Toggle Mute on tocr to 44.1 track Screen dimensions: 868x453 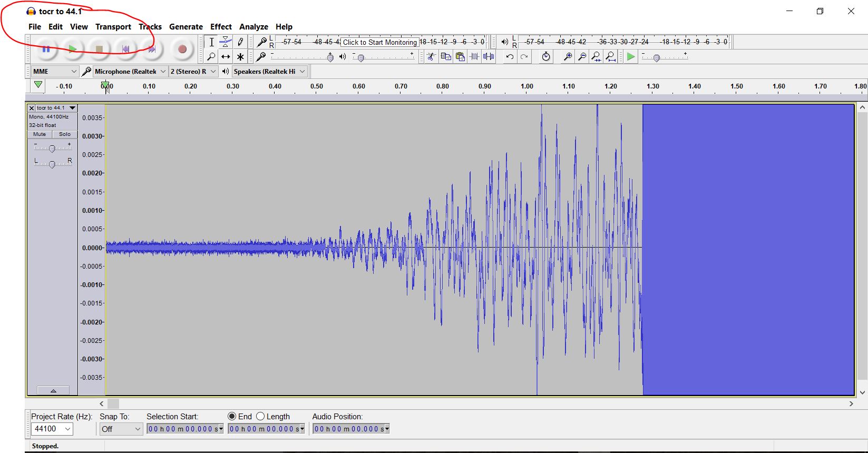[x=40, y=134]
